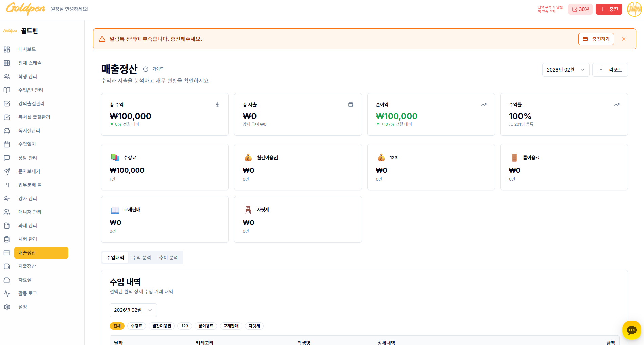The width and height of the screenshot is (644, 345).
Task: Click the calendar icon for 수업일지
Action: [x=7, y=144]
